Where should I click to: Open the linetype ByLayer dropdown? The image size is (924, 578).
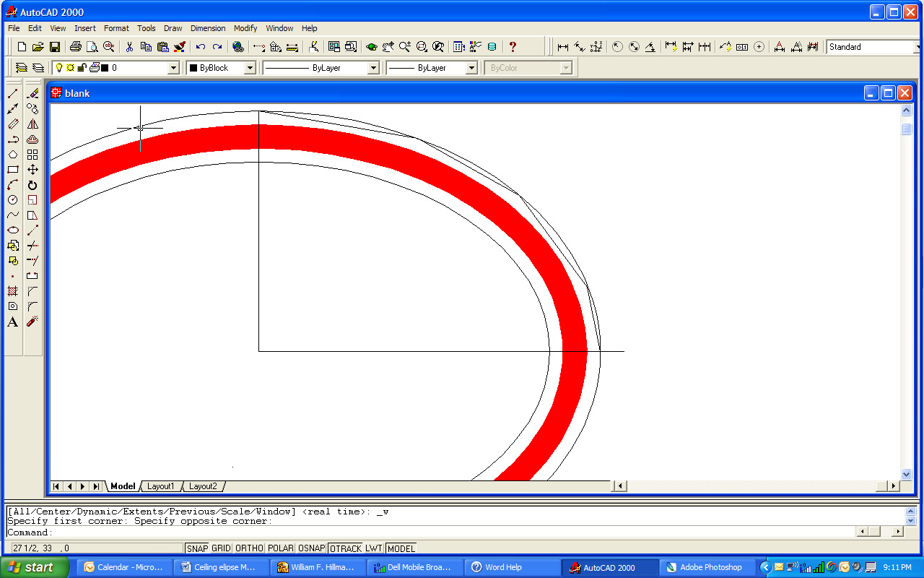click(x=373, y=68)
